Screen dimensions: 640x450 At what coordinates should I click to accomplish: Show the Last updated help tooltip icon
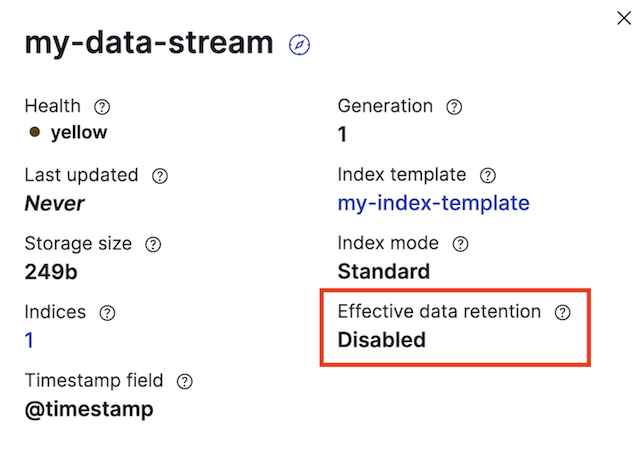160,175
